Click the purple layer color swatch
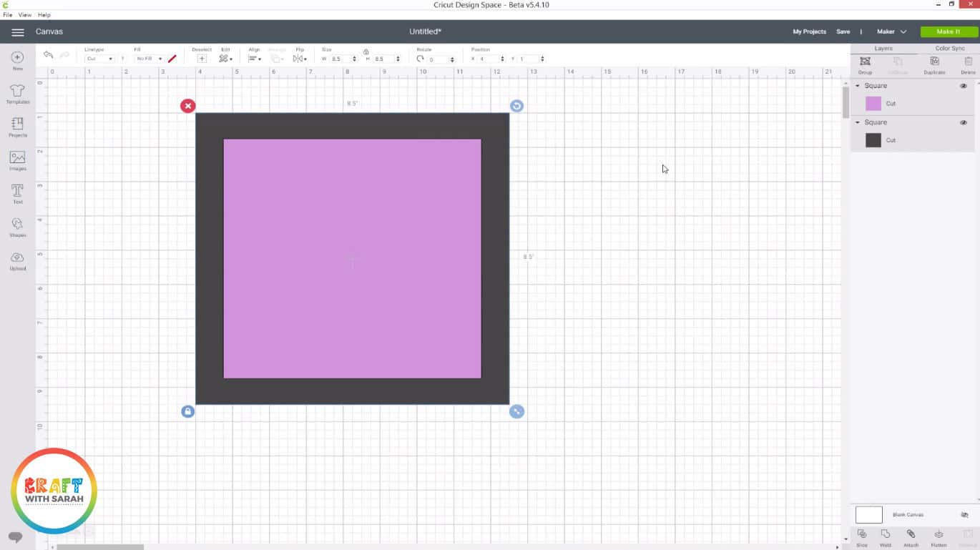 click(x=873, y=104)
